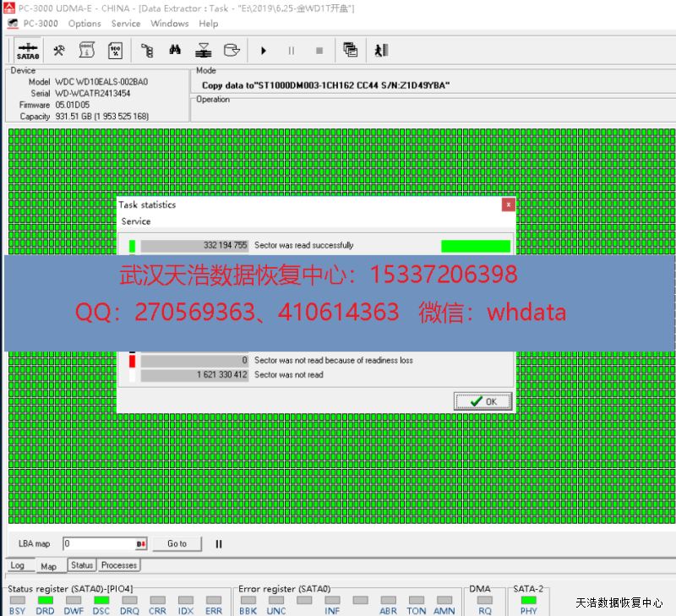Switch to the Log tab
The height and width of the screenshot is (616, 676).
[x=17, y=565]
